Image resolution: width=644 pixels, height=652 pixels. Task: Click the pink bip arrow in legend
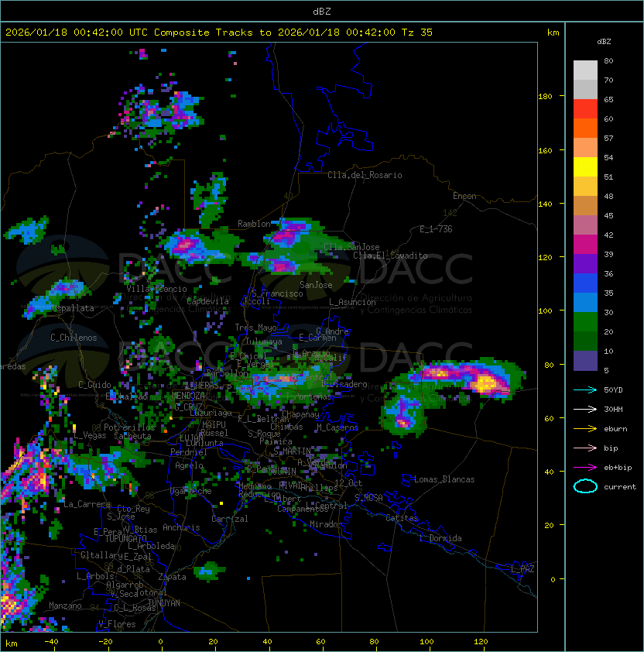pos(585,448)
